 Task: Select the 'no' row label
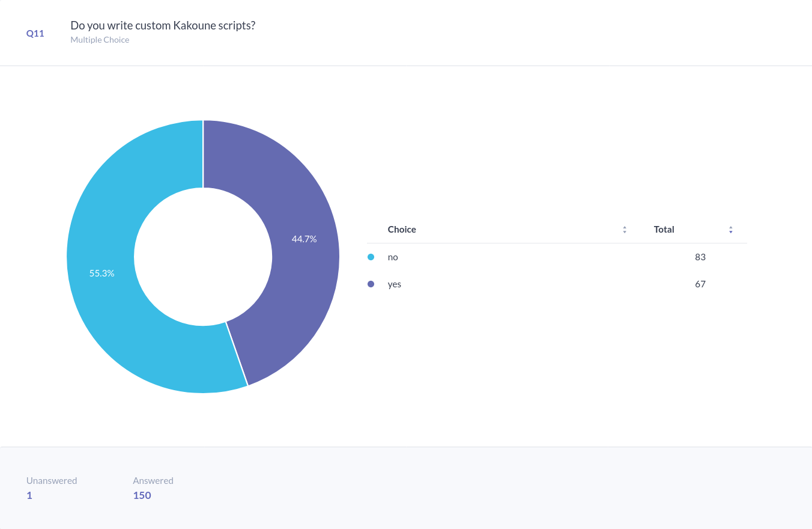coord(393,257)
